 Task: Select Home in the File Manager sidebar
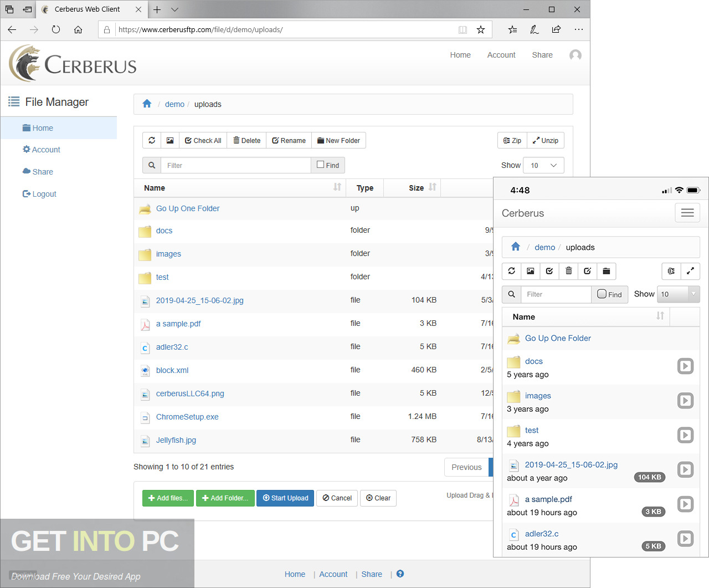[58, 128]
